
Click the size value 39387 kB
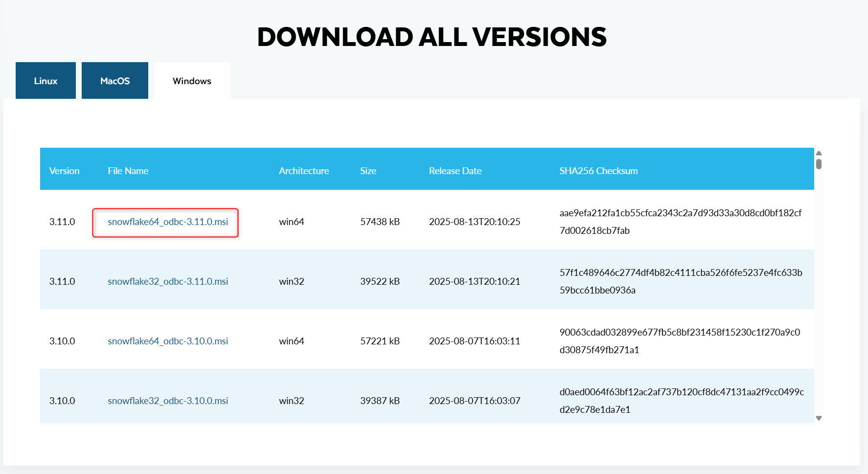click(x=380, y=401)
